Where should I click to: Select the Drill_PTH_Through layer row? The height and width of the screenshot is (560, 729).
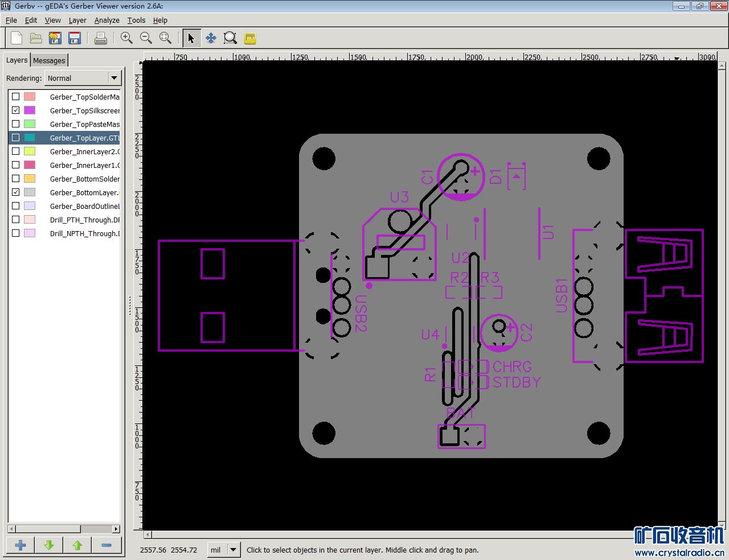coord(64,220)
